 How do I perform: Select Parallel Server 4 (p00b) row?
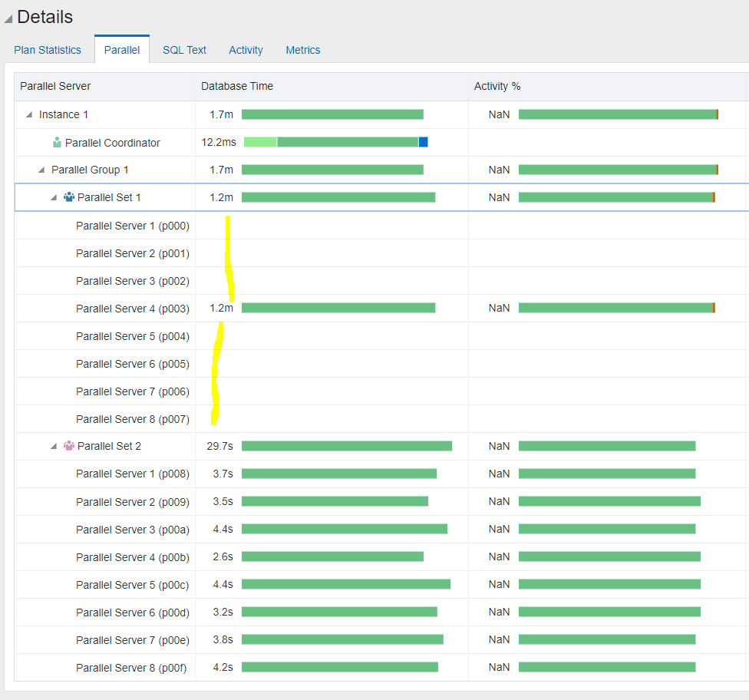(381, 557)
